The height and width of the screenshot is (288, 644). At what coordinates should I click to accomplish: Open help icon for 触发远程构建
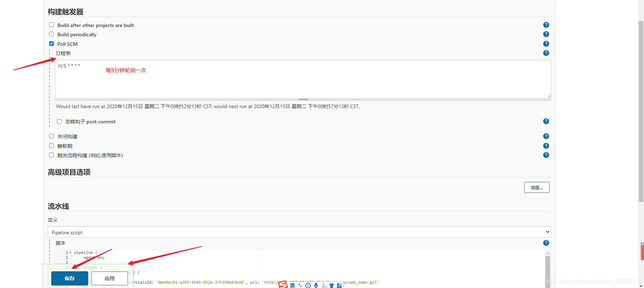pyautogui.click(x=546, y=155)
